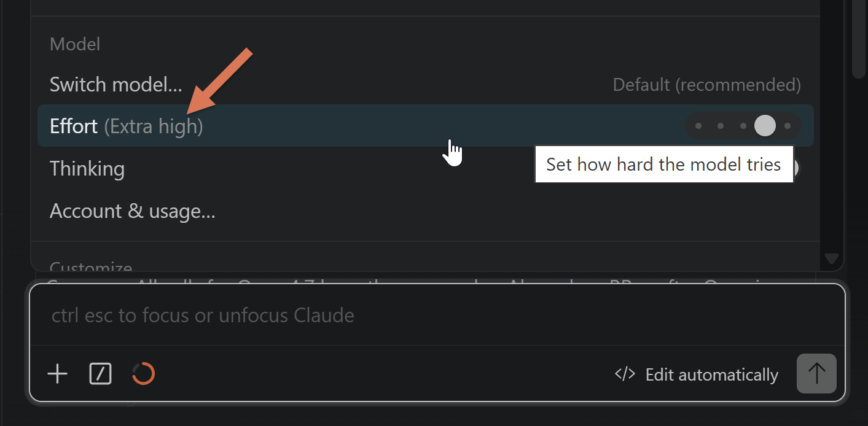The width and height of the screenshot is (868, 426).
Task: Select the middle effort level dot
Action: click(x=742, y=125)
